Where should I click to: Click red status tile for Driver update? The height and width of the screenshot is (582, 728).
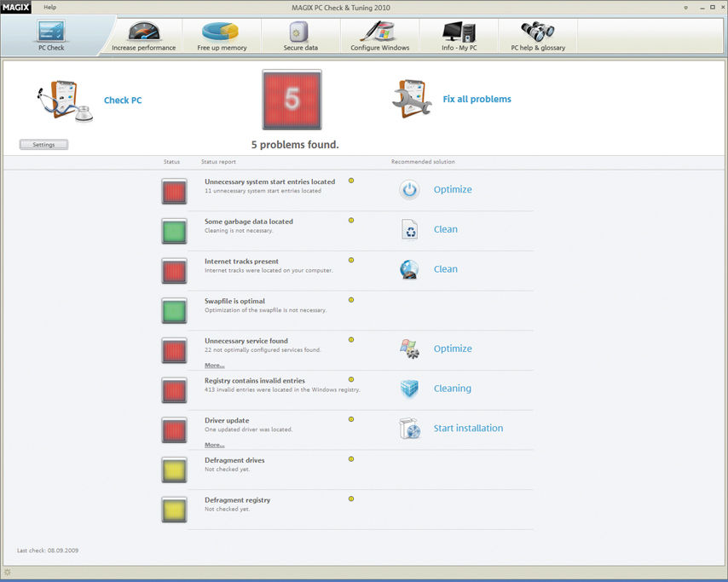174,429
